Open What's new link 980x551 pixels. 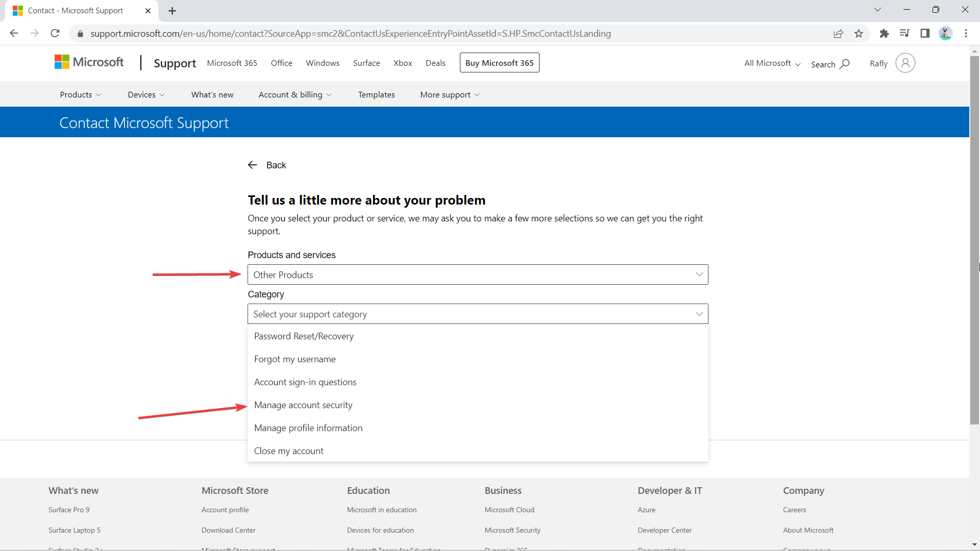coord(212,94)
